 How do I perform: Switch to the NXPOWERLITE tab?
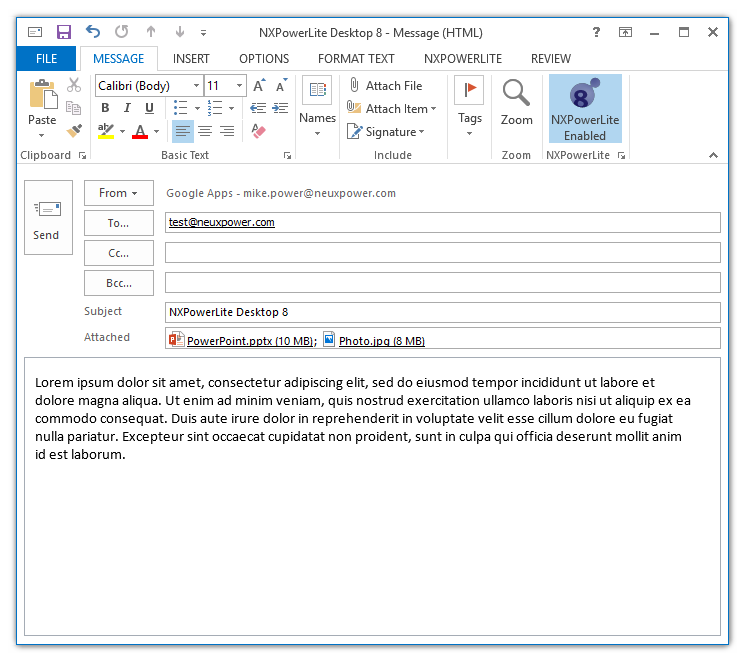click(463, 59)
